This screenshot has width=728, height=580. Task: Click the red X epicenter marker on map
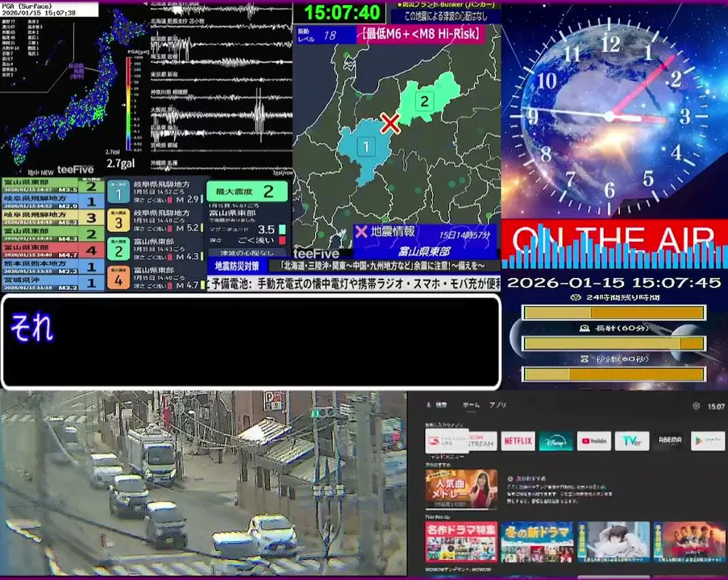pos(390,123)
